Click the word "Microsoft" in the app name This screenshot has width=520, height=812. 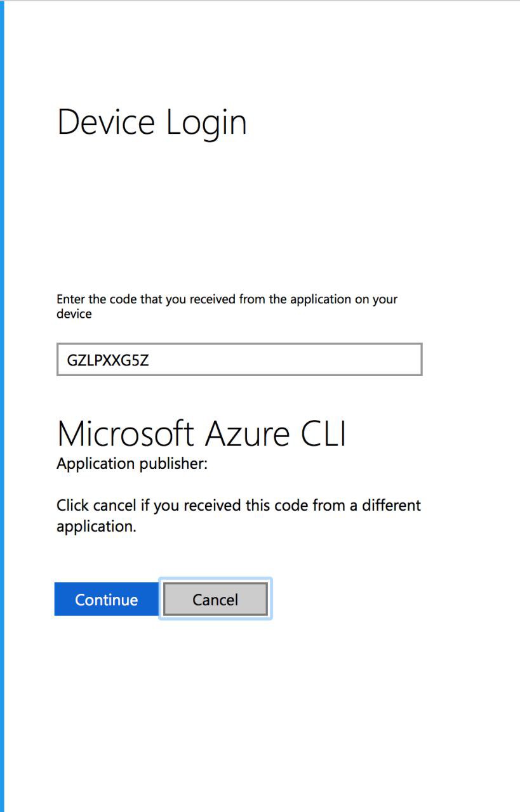click(x=125, y=434)
